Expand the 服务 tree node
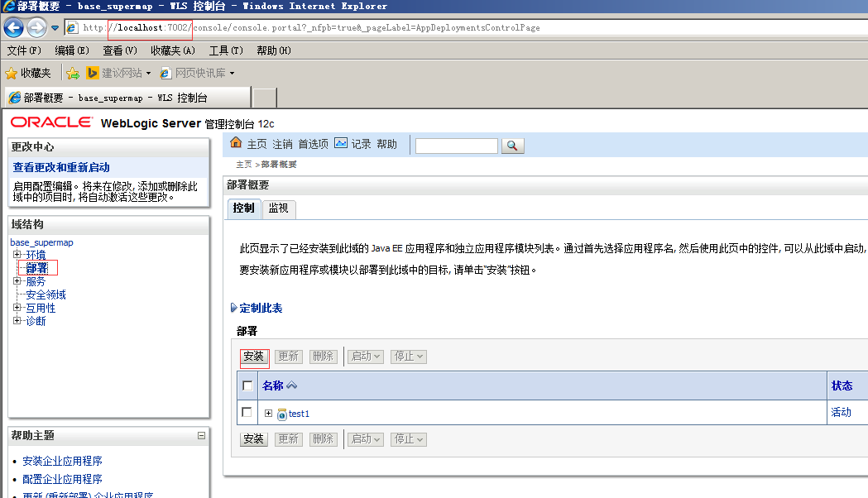 click(x=17, y=281)
